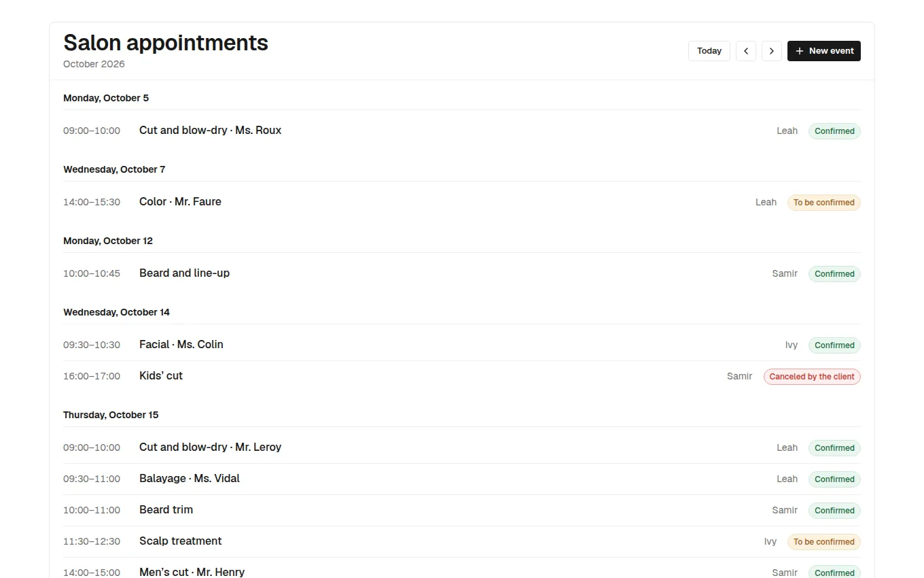Select the Beard trim appointment
Image resolution: width=924 pixels, height=578 pixels.
[x=462, y=510]
